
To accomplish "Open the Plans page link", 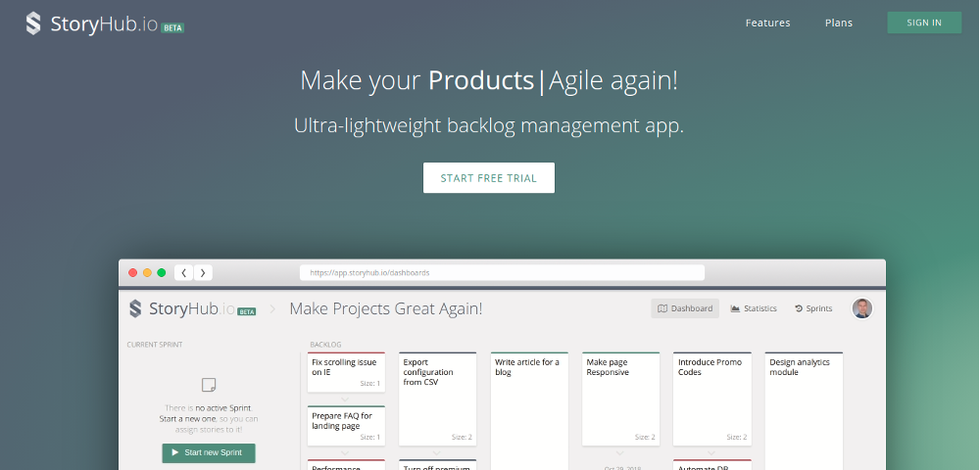I will pos(839,23).
